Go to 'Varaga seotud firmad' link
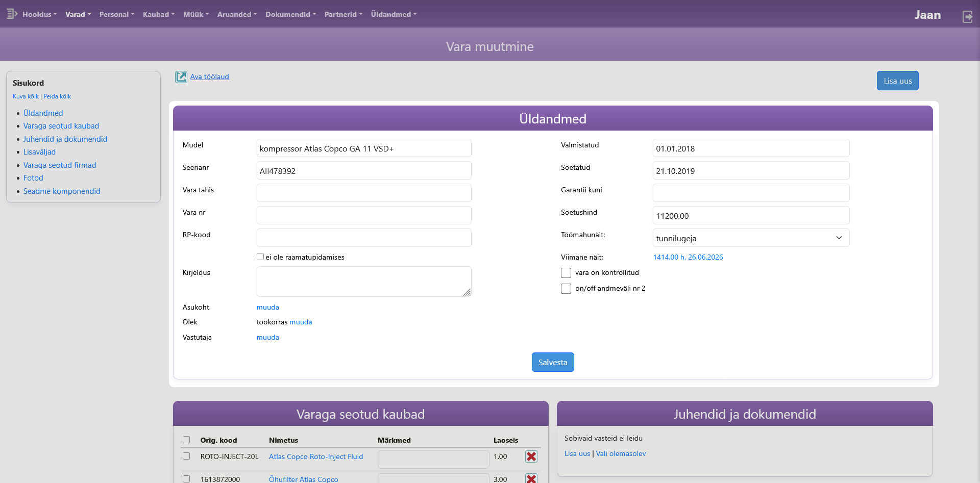Image resolution: width=980 pixels, height=483 pixels. click(60, 165)
